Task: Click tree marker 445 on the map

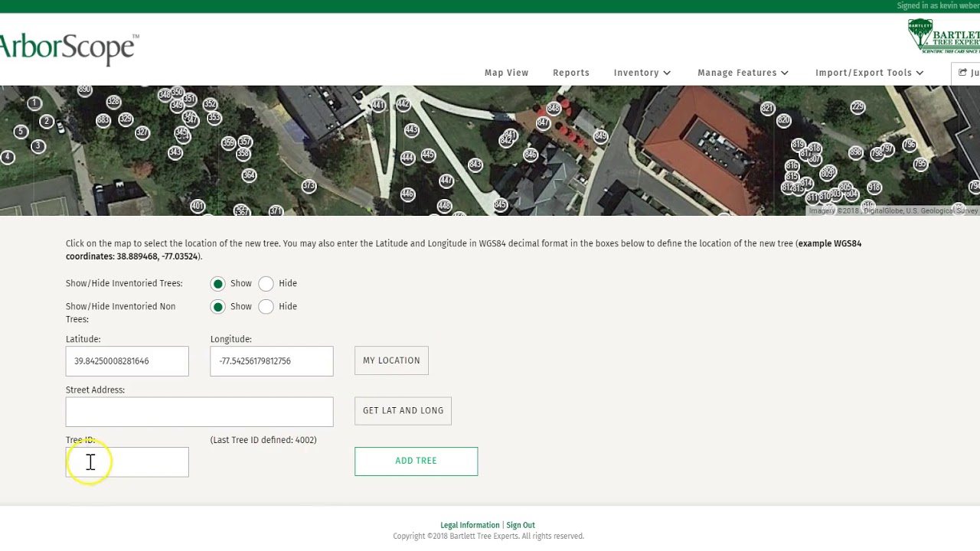Action: point(428,155)
